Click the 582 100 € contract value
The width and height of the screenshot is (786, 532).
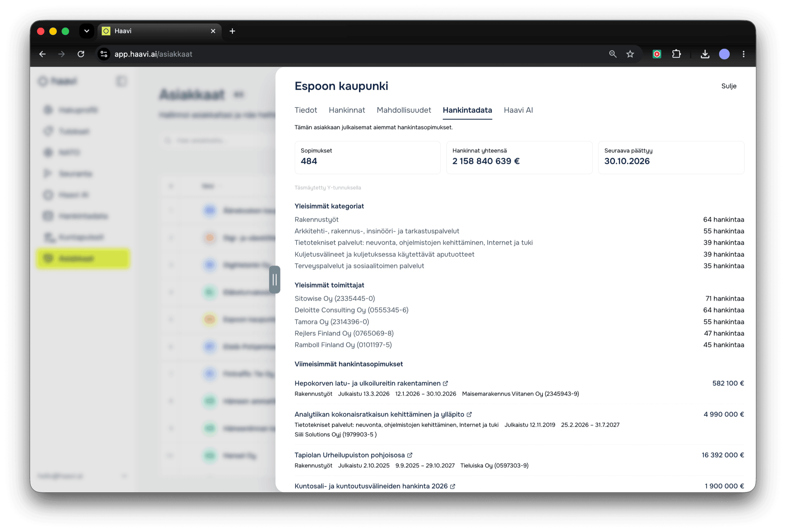(x=728, y=383)
